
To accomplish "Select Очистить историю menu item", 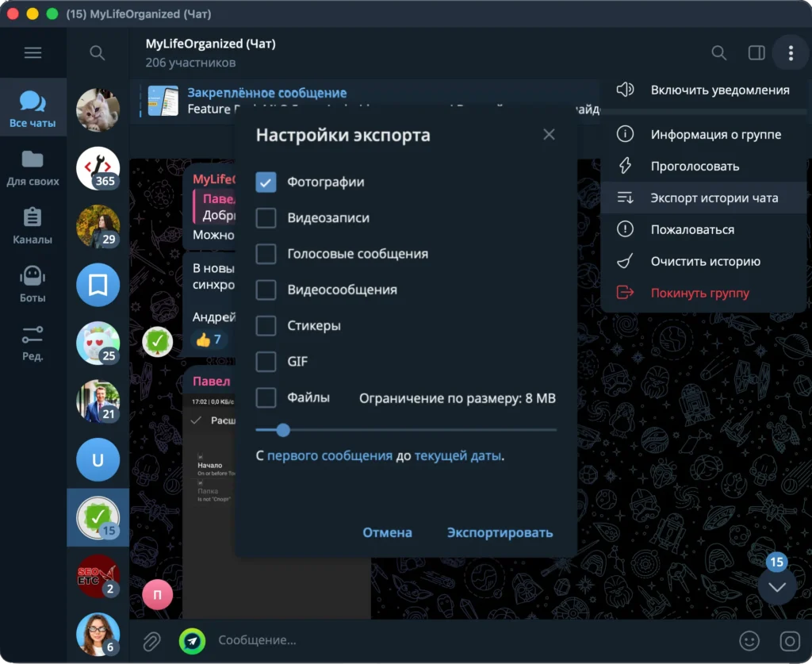I will 704,261.
